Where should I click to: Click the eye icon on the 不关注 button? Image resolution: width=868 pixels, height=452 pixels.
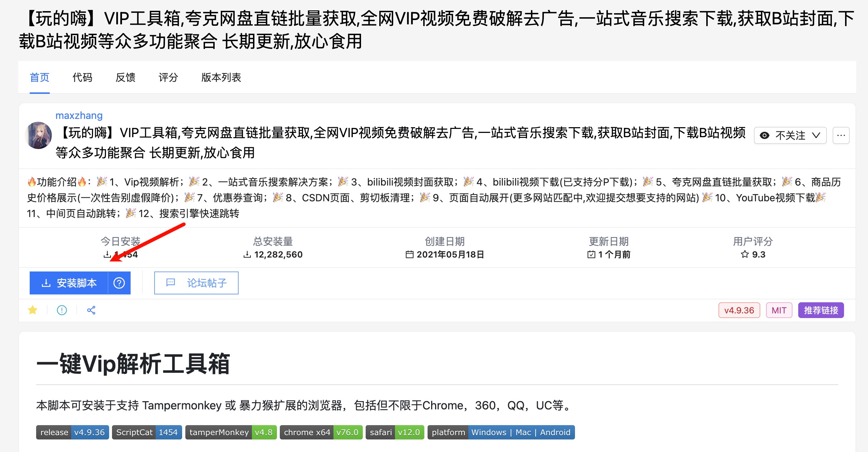click(765, 135)
